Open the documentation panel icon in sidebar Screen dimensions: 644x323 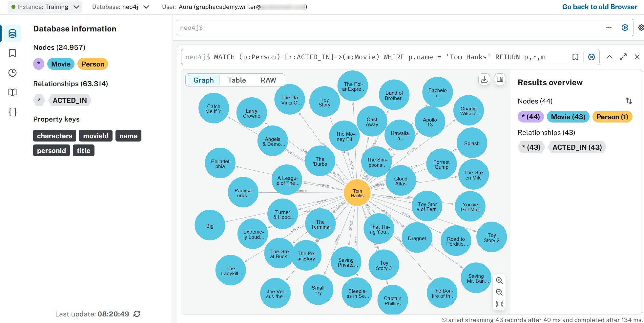[12, 92]
